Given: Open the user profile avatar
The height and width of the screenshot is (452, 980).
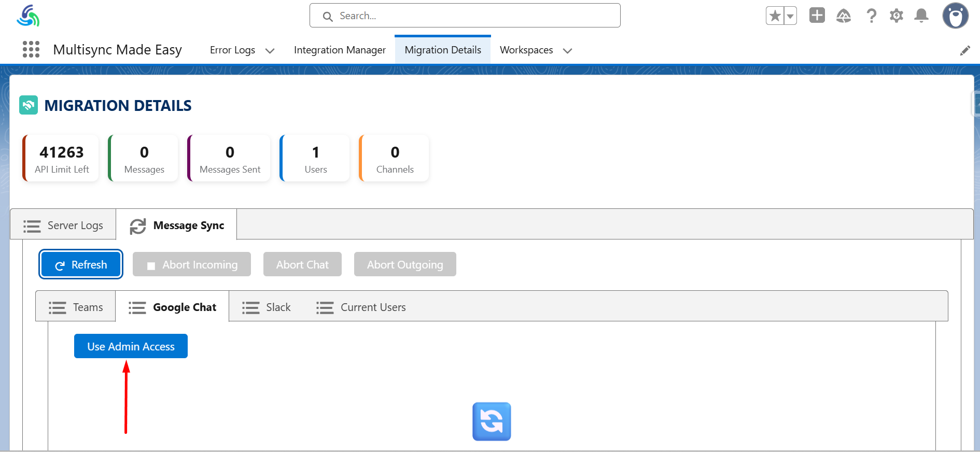Looking at the screenshot, I should (956, 16).
